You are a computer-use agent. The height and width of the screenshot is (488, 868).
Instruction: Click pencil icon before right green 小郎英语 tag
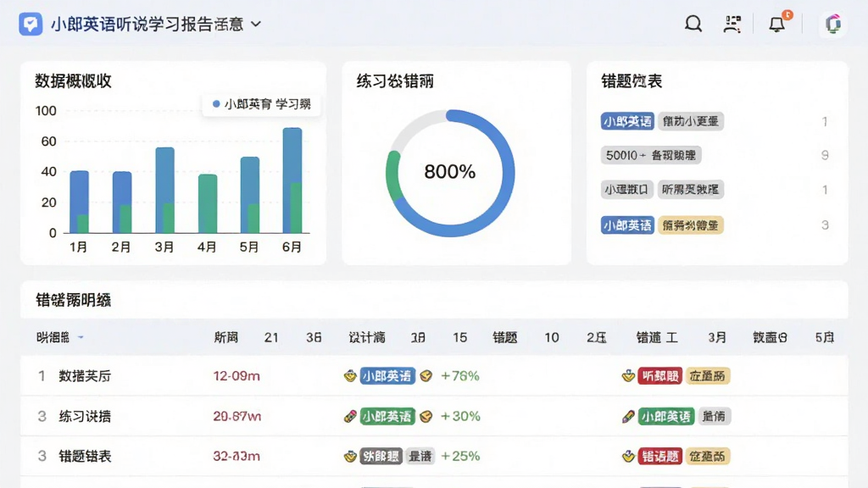click(628, 416)
